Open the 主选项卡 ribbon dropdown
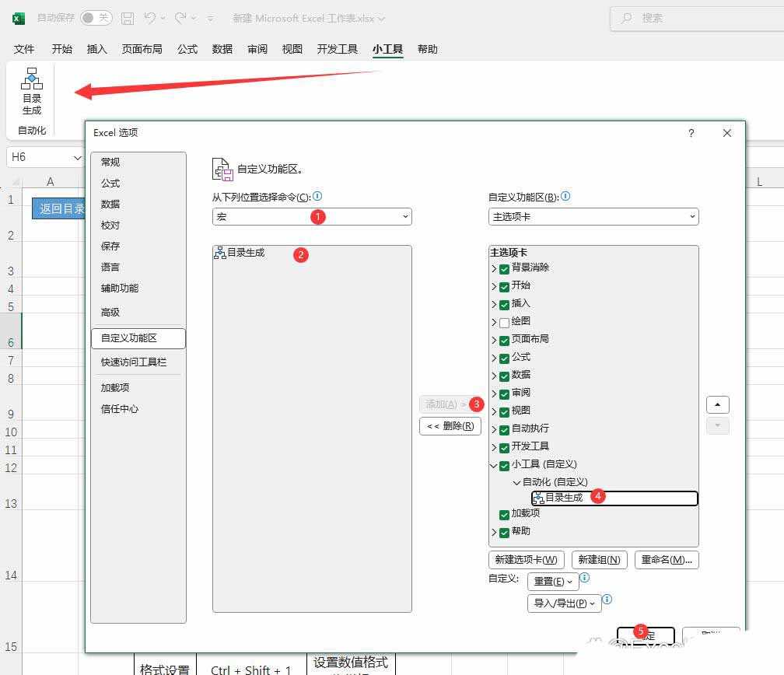Viewport: 784px width, 675px height. point(593,217)
